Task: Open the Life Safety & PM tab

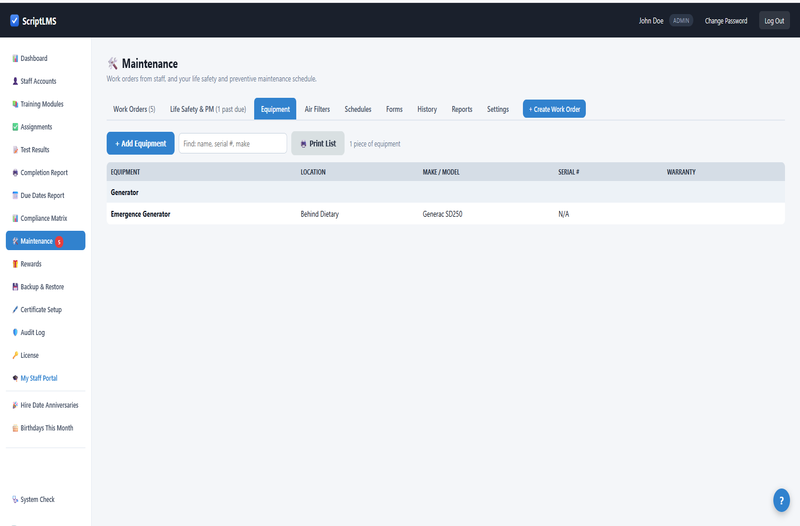Action: (208, 109)
